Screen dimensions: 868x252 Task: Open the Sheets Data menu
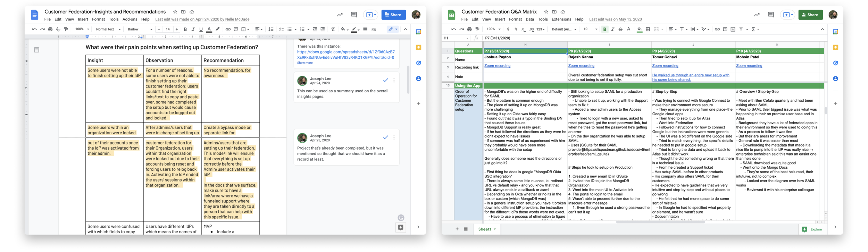pyautogui.click(x=529, y=19)
